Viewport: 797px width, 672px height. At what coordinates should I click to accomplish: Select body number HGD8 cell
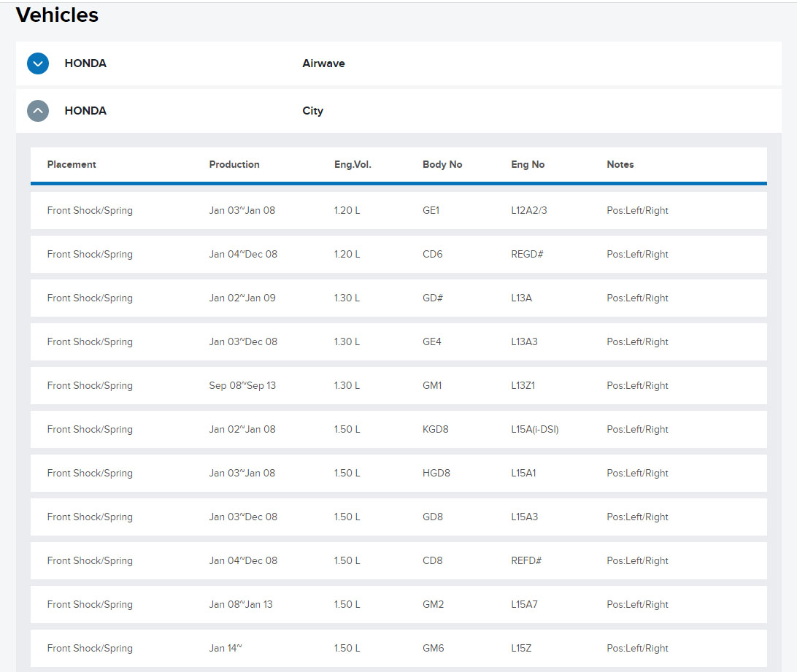click(436, 473)
